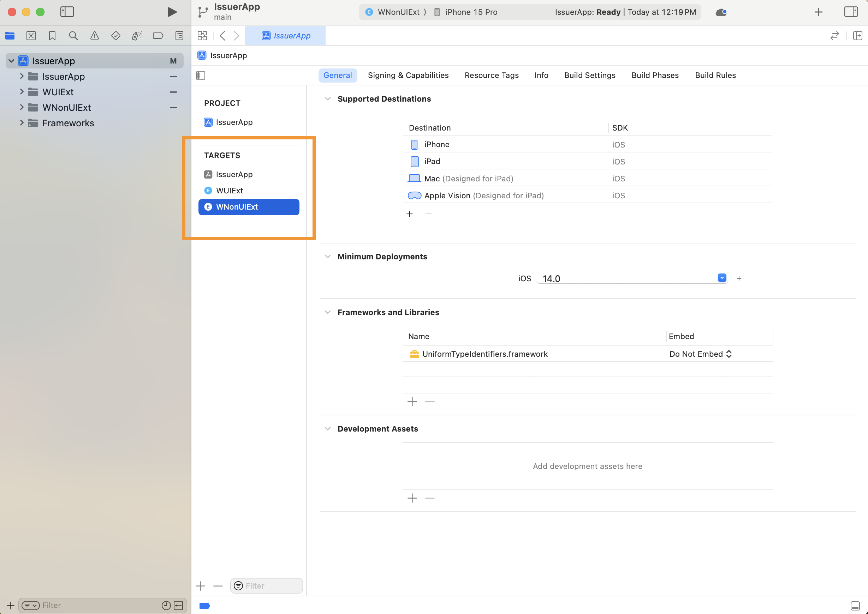The image size is (868, 614).
Task: Collapse the Minimum Deployments section
Action: click(328, 257)
